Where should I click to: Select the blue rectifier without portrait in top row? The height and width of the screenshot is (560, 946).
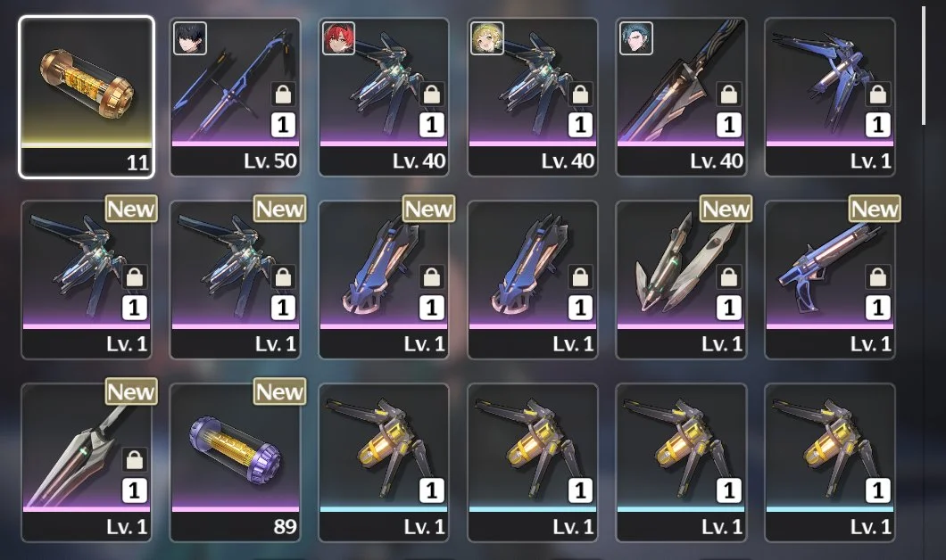[830, 97]
